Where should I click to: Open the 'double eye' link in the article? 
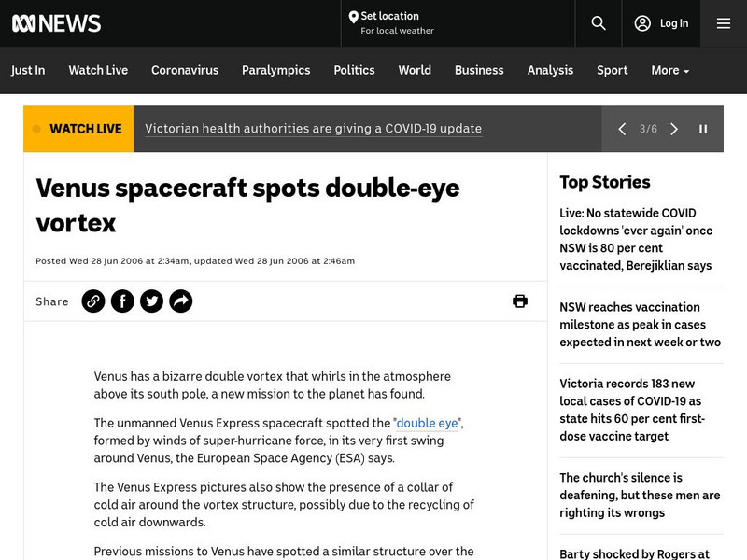[428, 423]
